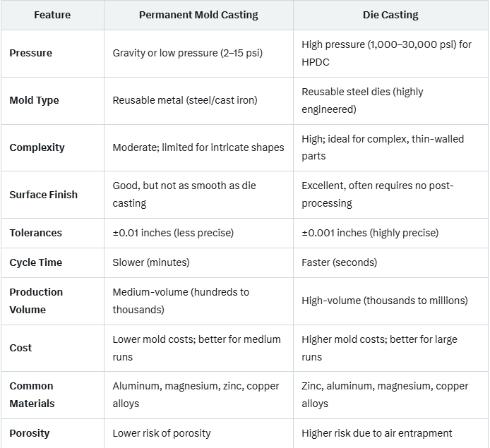This screenshot has height=448, width=490.
Task: Click the '±0.01 inches (less precise)' cell
Action: 173,233
